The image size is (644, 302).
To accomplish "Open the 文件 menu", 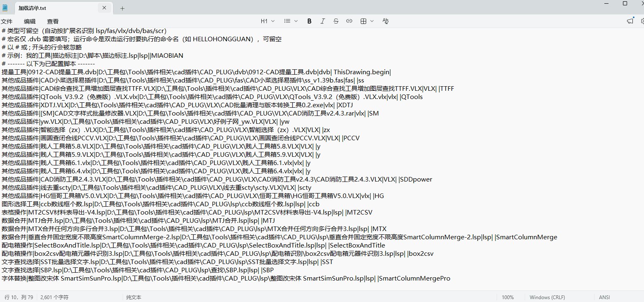I will pyautogui.click(x=7, y=21).
